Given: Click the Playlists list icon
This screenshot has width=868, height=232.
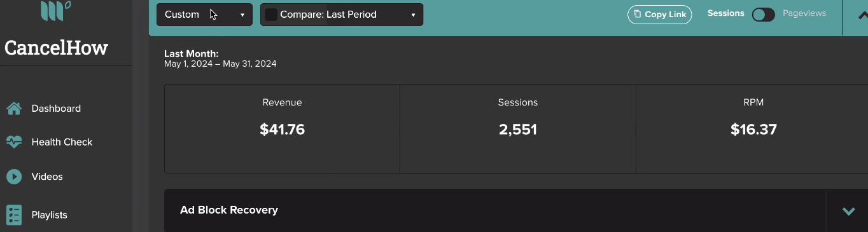Looking at the screenshot, I should click(x=14, y=215).
